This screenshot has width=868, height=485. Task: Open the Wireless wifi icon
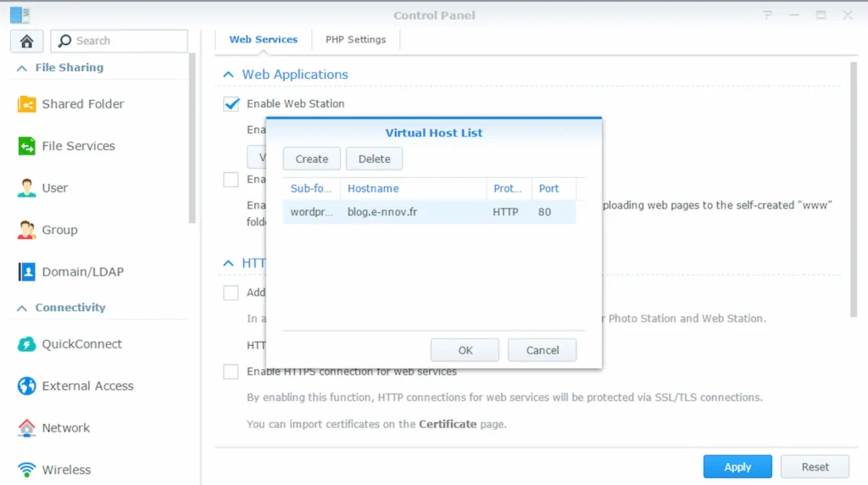(26, 470)
